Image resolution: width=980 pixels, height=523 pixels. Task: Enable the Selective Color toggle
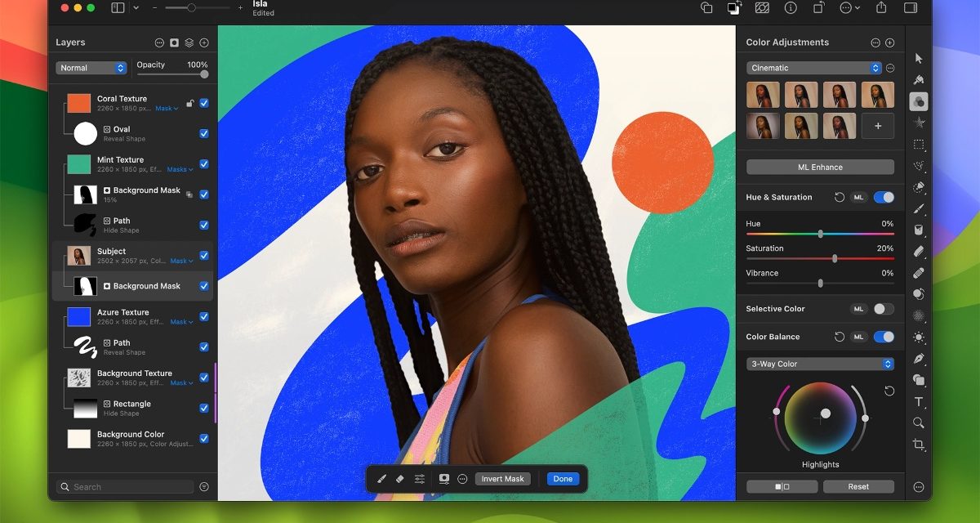884,309
